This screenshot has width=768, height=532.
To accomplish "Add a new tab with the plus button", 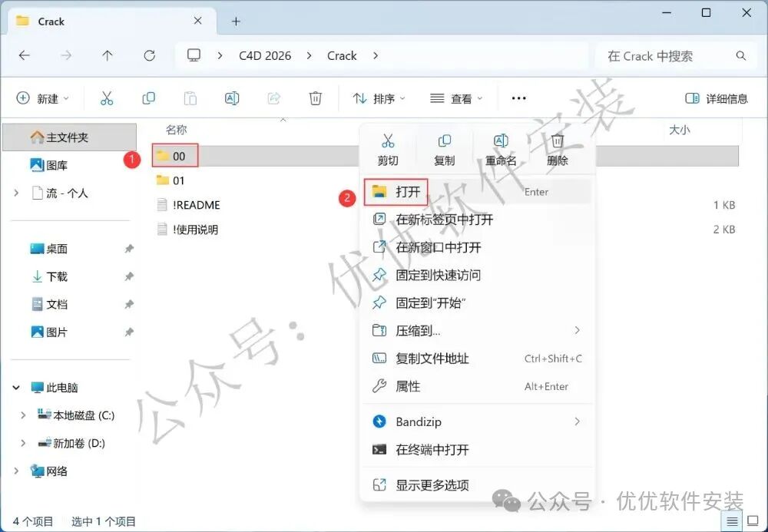I will [x=236, y=21].
